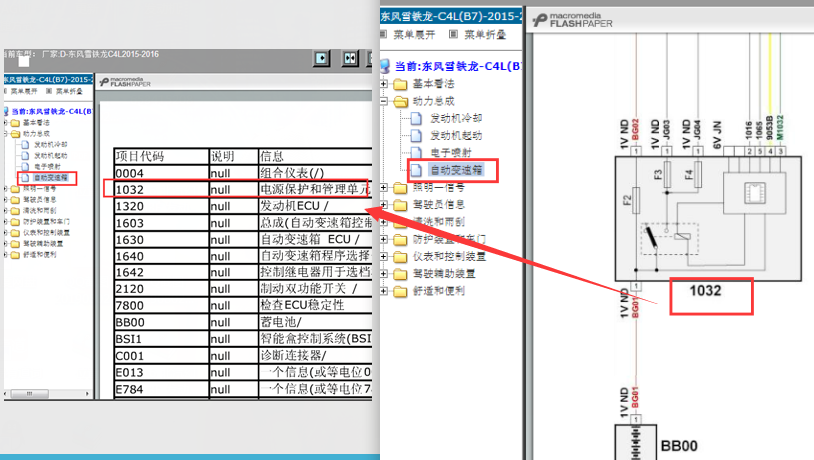Click table cell 1630 in left window
Image resolution: width=814 pixels, height=460 pixels.
click(161, 240)
